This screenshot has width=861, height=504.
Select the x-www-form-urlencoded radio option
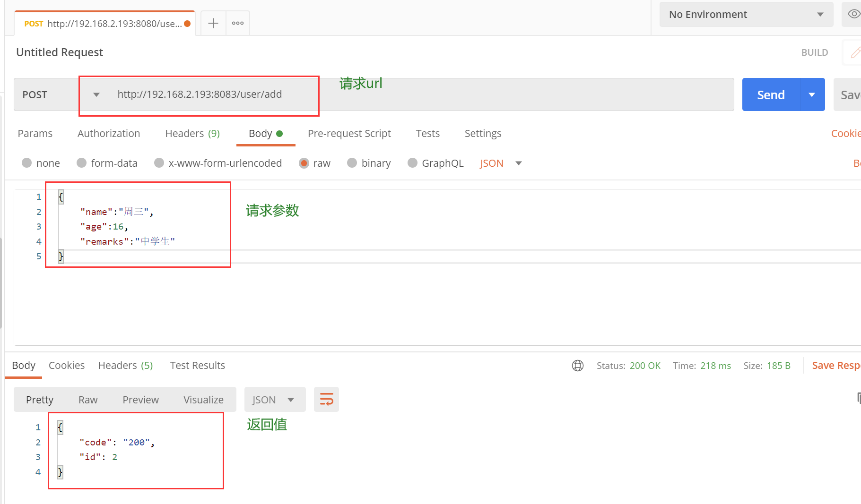coord(159,163)
